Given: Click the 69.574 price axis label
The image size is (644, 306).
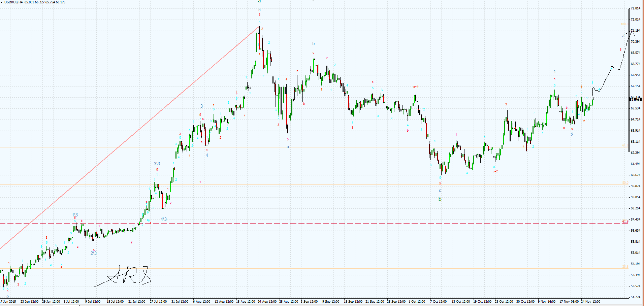Looking at the screenshot, I should click(x=636, y=53).
